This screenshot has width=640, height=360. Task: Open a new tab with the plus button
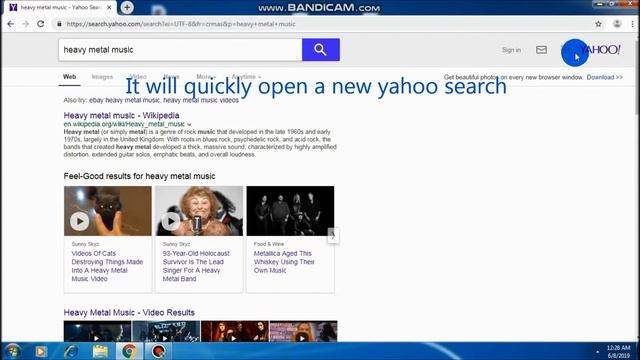pos(127,7)
